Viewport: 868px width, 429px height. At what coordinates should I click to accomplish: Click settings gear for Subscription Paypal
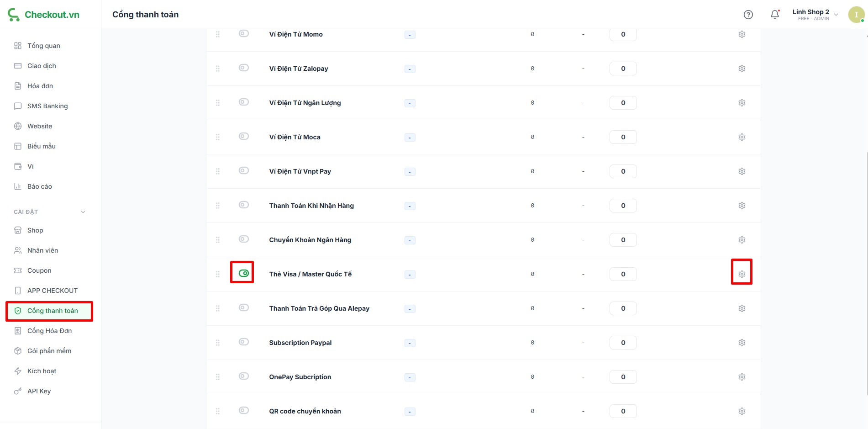tap(742, 343)
